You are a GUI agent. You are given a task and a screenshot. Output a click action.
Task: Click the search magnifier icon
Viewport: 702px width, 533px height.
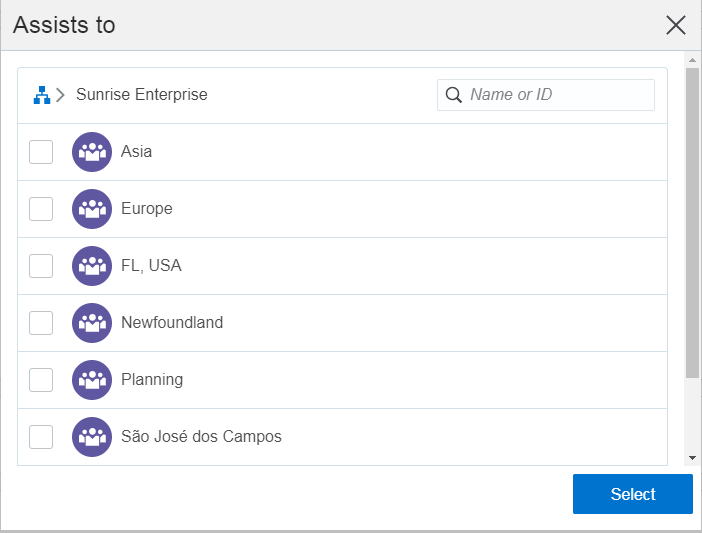pos(453,95)
